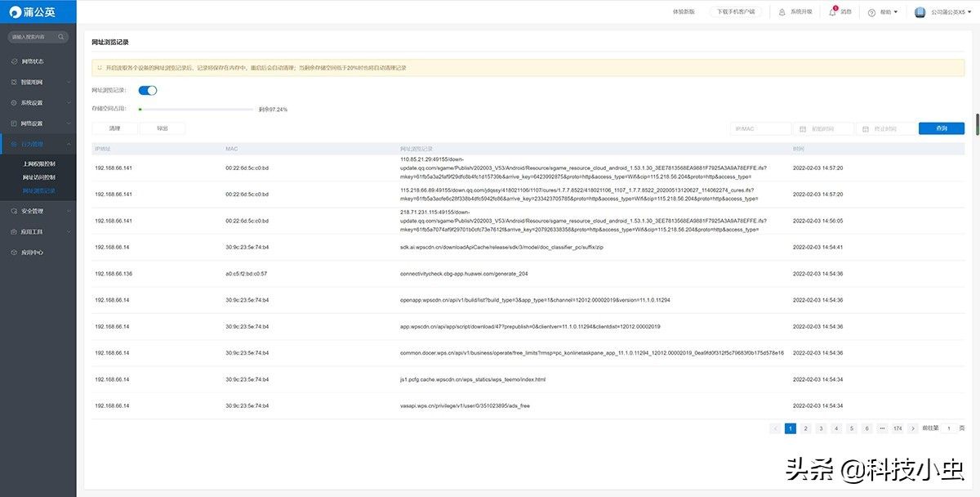Go to page 2 in pagination
The image size is (980, 497).
(805, 428)
